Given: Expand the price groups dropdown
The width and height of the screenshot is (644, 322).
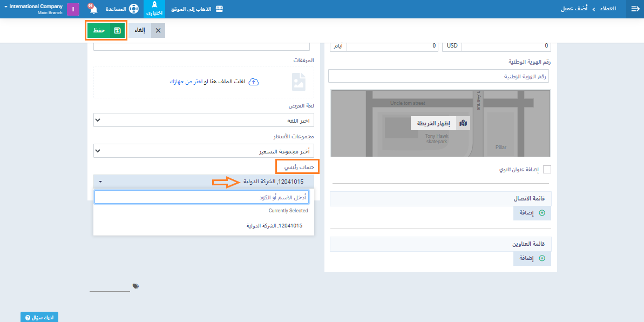Looking at the screenshot, I should point(204,150).
